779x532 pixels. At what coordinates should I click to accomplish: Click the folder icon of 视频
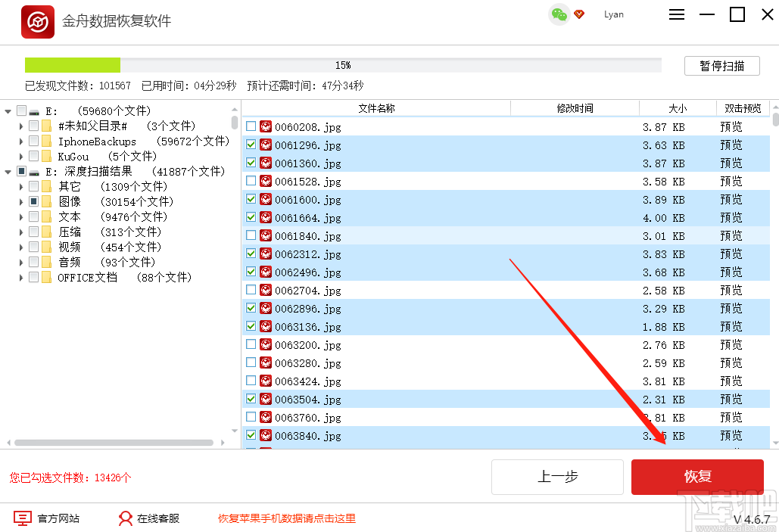[47, 247]
